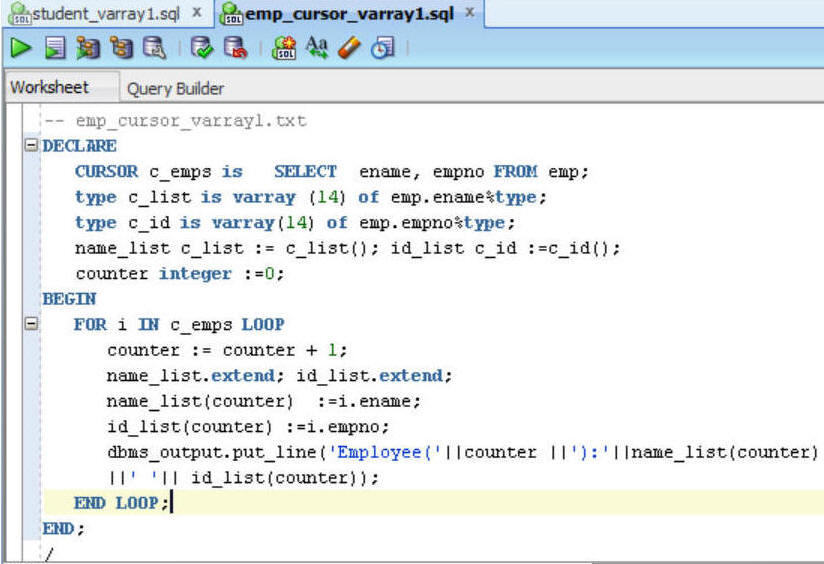The image size is (824, 564).
Task: Click the Rollback icon
Action: pyautogui.click(x=235, y=48)
